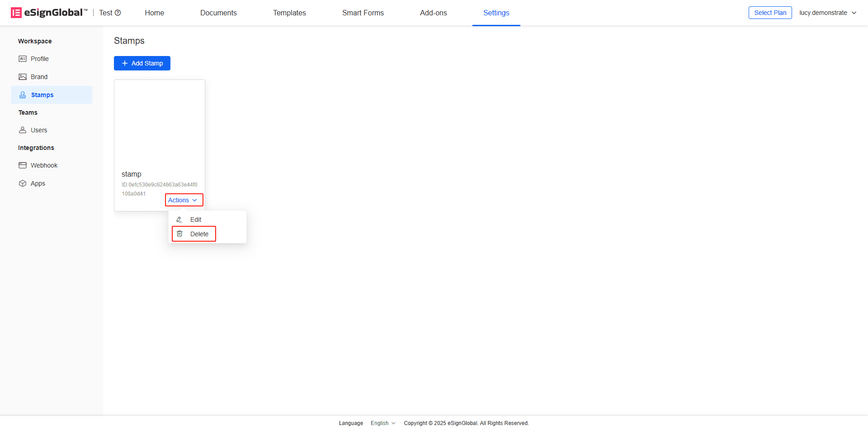Click the Brand image icon
The height and width of the screenshot is (430, 868).
(23, 77)
